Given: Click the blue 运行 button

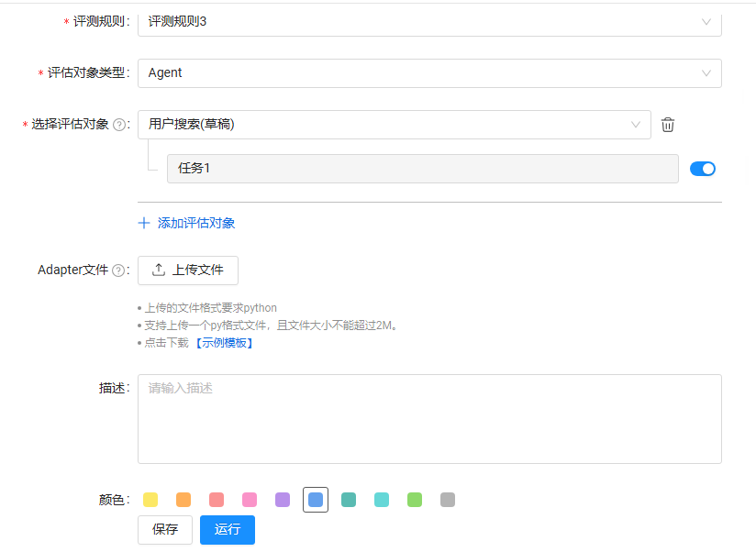Looking at the screenshot, I should coord(228,530).
